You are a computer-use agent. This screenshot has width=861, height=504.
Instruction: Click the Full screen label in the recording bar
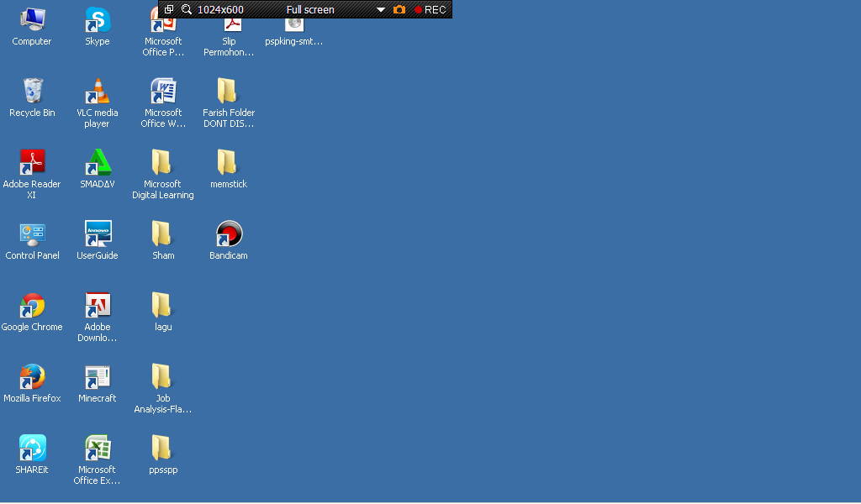click(310, 10)
